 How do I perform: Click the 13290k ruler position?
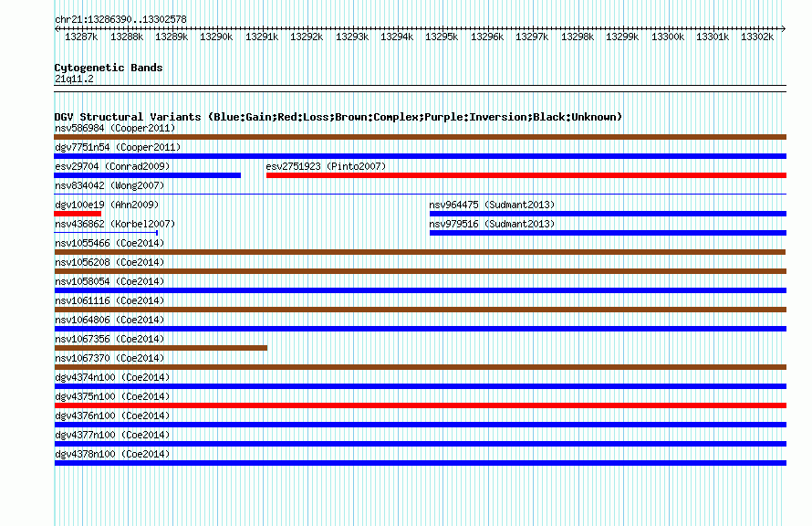coord(216,37)
